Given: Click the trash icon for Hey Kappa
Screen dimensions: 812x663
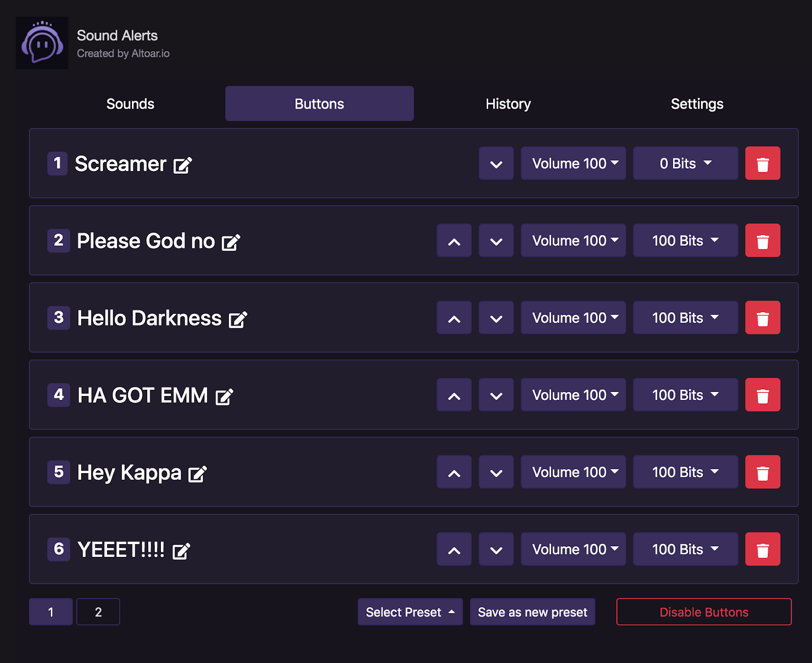Looking at the screenshot, I should click(x=762, y=472).
